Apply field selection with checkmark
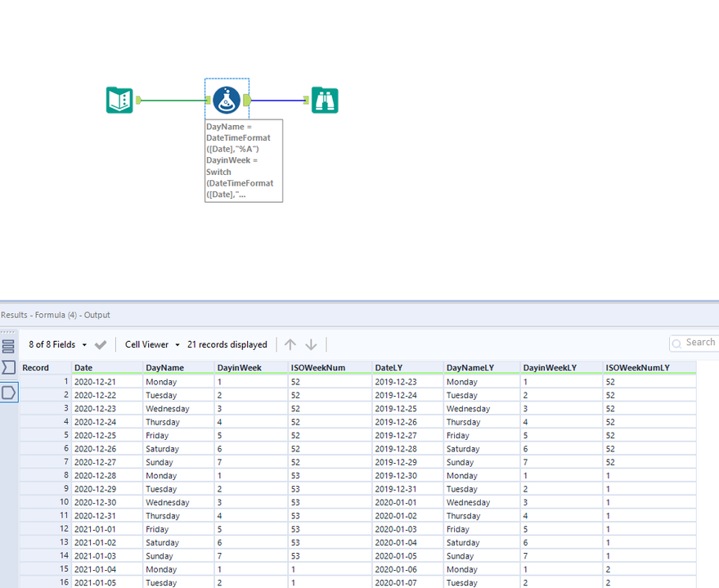Viewport: 719px width, 588px height. [101, 344]
